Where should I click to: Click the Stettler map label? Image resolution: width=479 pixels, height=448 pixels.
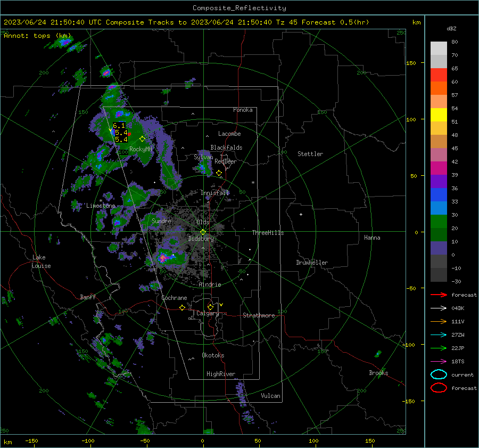tap(310, 154)
